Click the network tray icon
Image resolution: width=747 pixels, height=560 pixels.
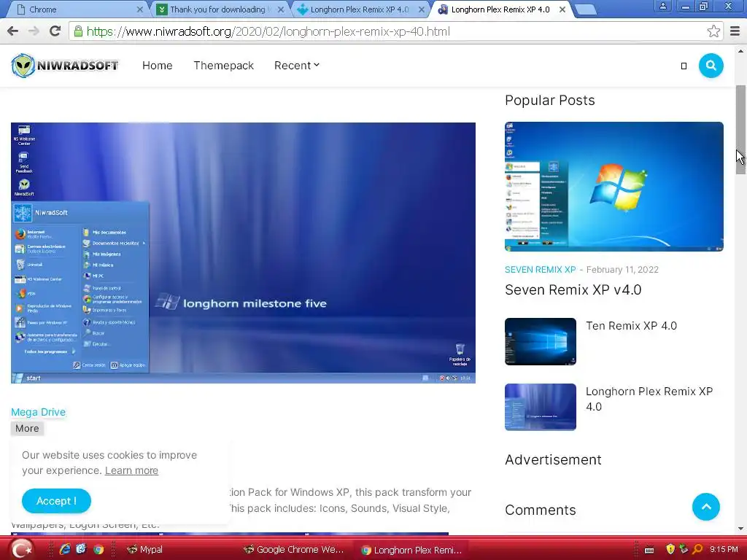point(684,549)
